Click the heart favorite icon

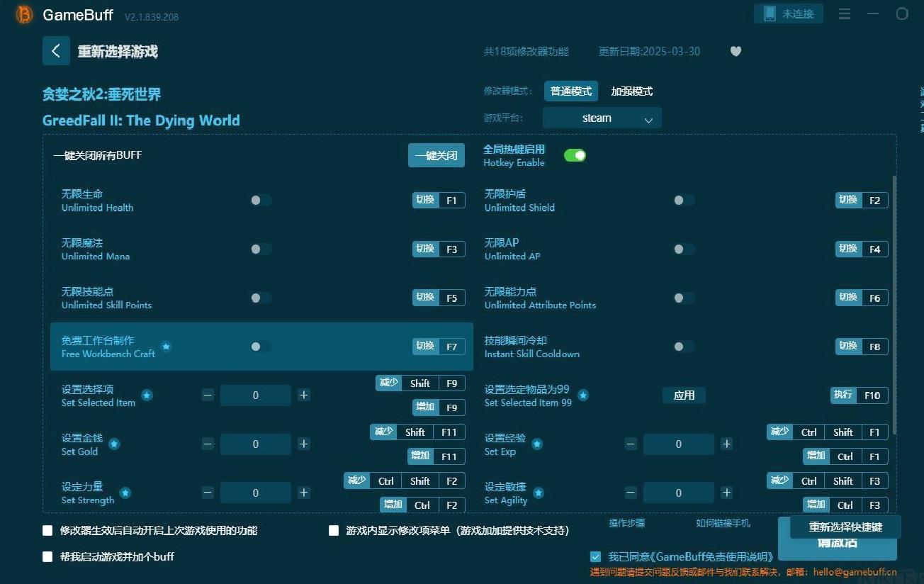tap(736, 51)
